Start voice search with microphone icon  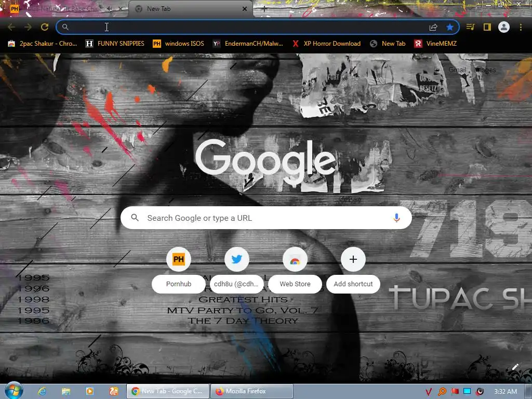396,218
